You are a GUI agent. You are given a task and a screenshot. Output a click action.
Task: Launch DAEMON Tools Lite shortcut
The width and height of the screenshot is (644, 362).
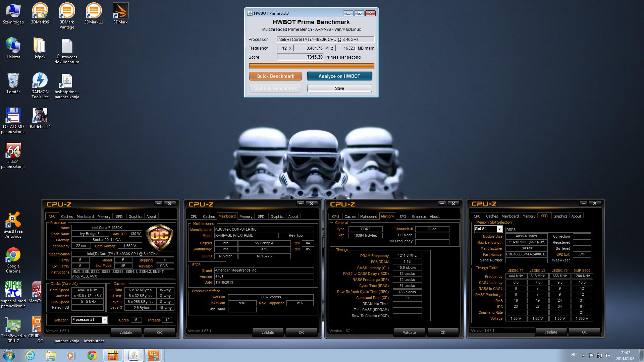40,85
